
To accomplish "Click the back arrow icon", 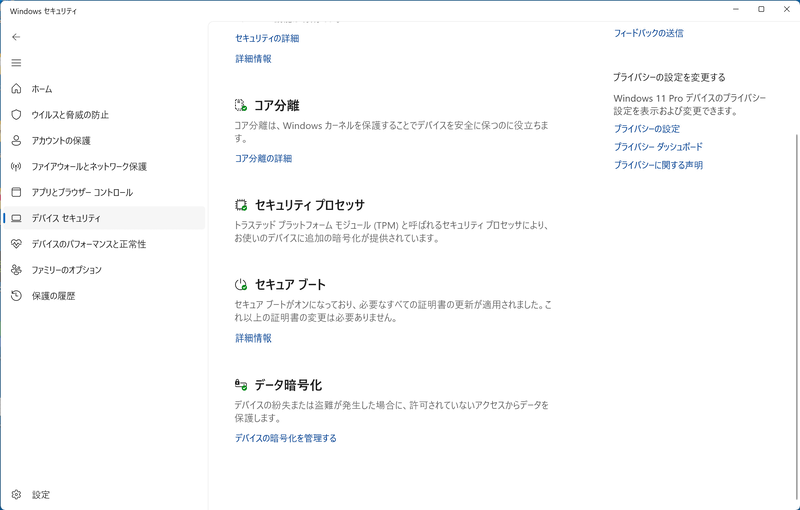I will [x=16, y=37].
